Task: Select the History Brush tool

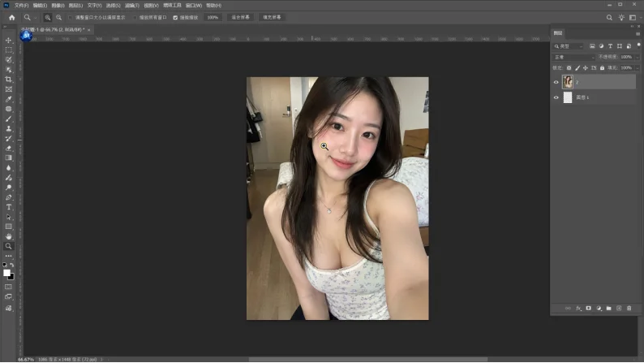Action: [x=9, y=139]
